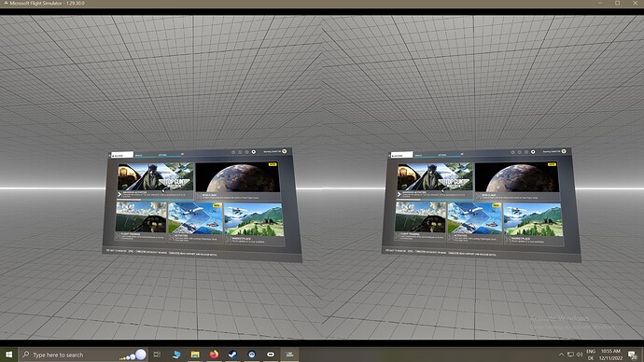Click the gamertag profile avatar in left-eye view
The height and width of the screenshot is (362, 644).
click(x=285, y=151)
